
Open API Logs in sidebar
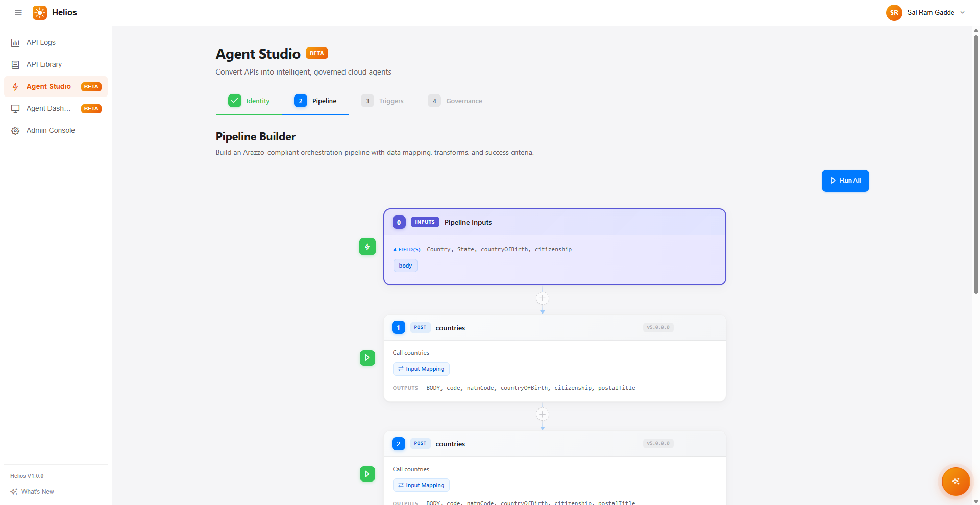(x=56, y=42)
